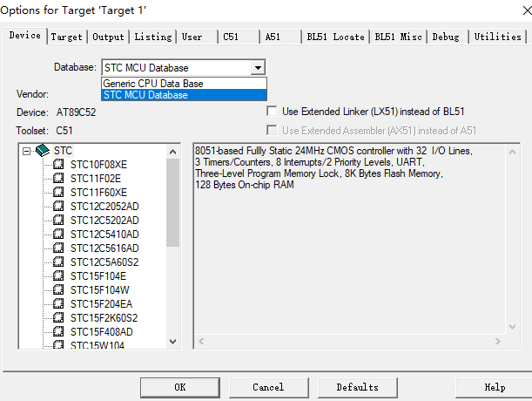The image size is (532, 401).
Task: Select device STC10F08XE in tree
Action: [98, 165]
